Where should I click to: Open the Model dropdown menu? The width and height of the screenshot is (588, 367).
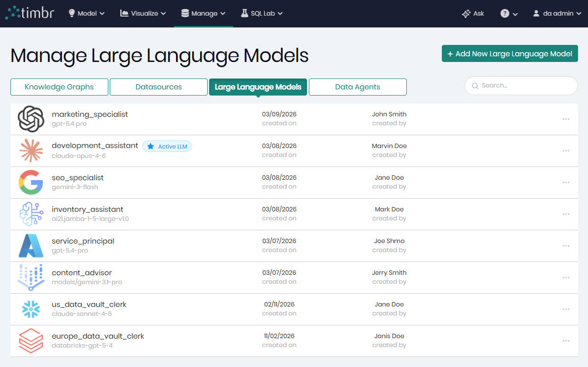[x=86, y=13]
